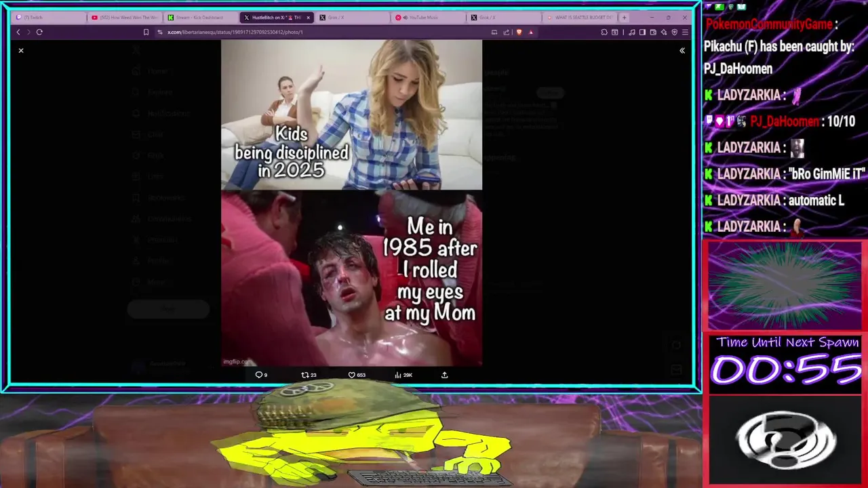
Task: Open Leo AI sparkle icon
Action: (x=664, y=32)
